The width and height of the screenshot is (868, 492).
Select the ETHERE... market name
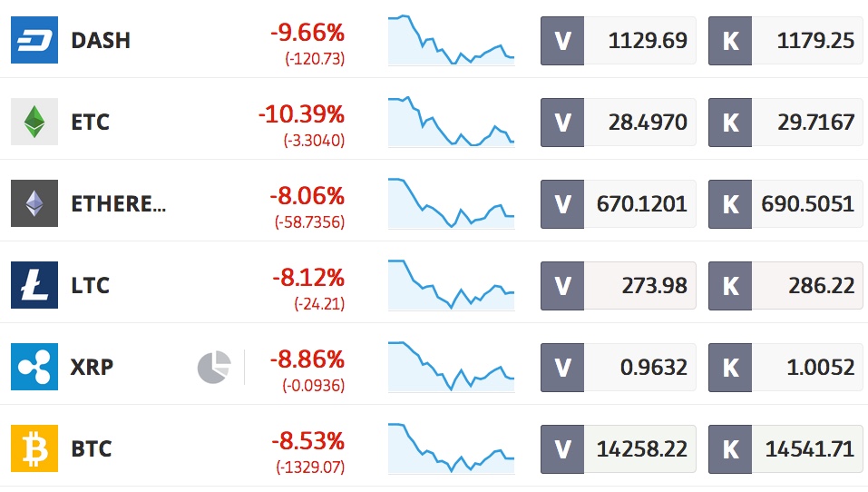click(119, 203)
